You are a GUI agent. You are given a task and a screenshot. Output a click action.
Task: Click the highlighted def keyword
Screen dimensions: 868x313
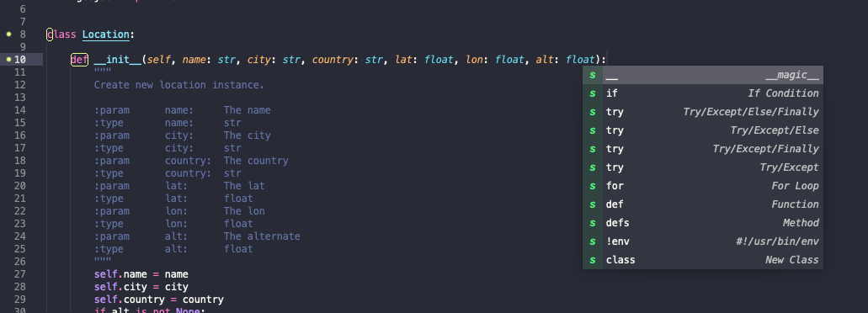point(79,60)
